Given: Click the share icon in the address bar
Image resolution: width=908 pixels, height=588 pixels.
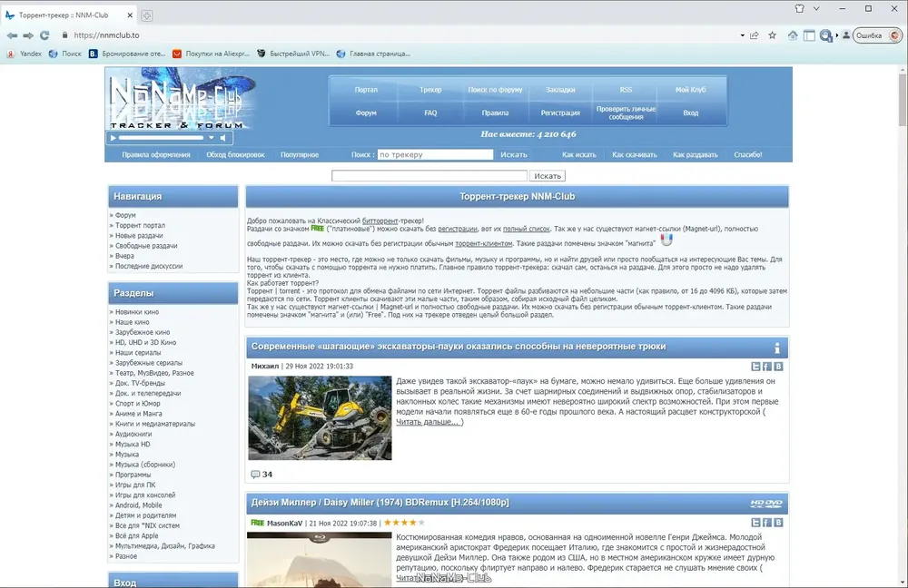Looking at the screenshot, I should click(754, 35).
